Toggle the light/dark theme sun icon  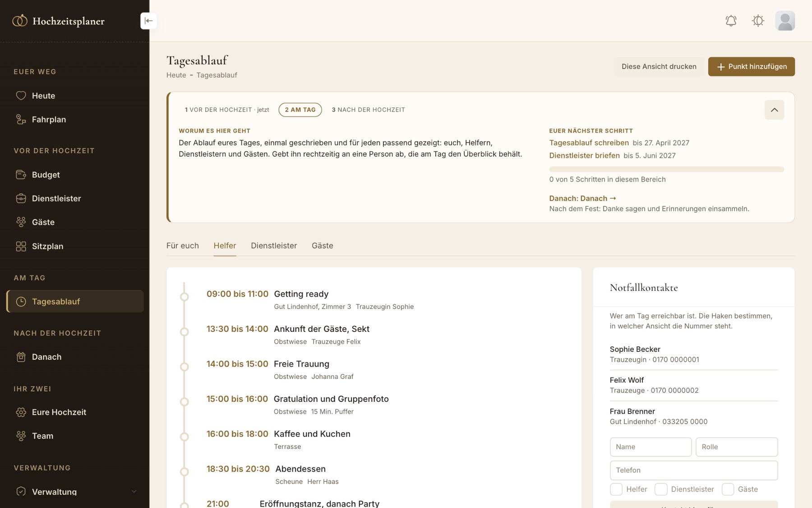[758, 21]
